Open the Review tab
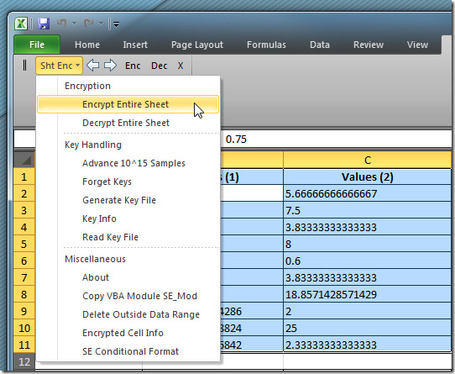Screen dimensions: 455x374 [368, 45]
